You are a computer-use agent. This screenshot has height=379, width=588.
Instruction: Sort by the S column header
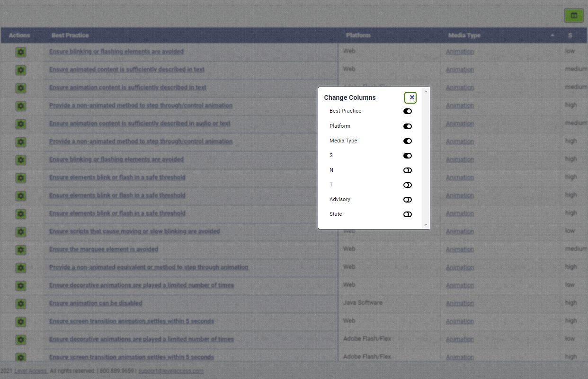tap(570, 35)
